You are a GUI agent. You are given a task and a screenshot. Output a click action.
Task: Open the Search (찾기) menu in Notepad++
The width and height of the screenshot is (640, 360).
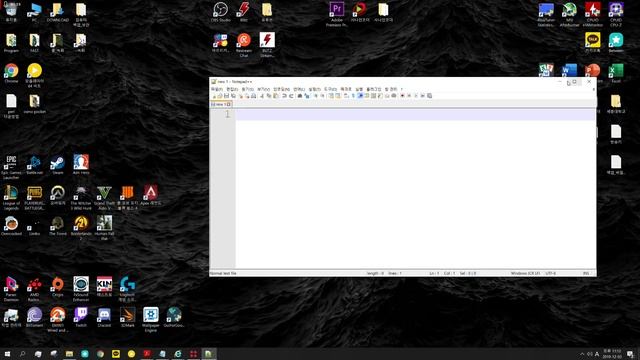(247, 89)
